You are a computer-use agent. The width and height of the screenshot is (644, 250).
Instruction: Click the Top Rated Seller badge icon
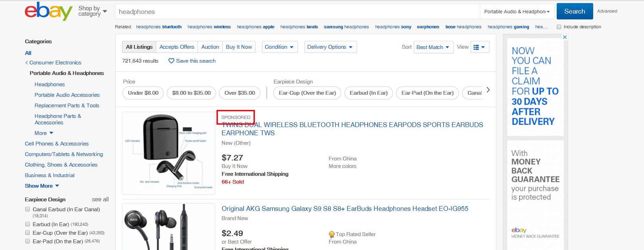tap(331, 234)
